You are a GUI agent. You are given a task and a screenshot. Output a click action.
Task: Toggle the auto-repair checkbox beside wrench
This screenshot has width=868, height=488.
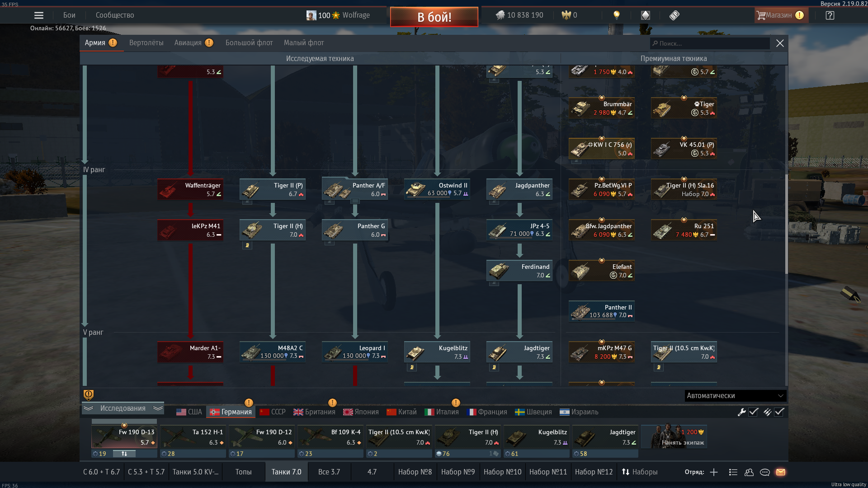(x=753, y=412)
